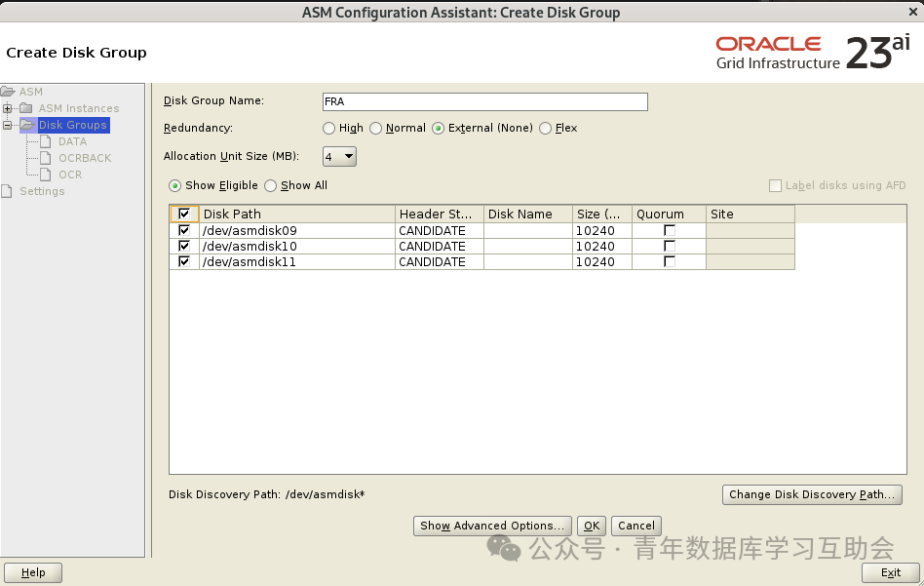Screen dimensions: 924x586
Task: Click the Disk Name column header
Action: (528, 214)
